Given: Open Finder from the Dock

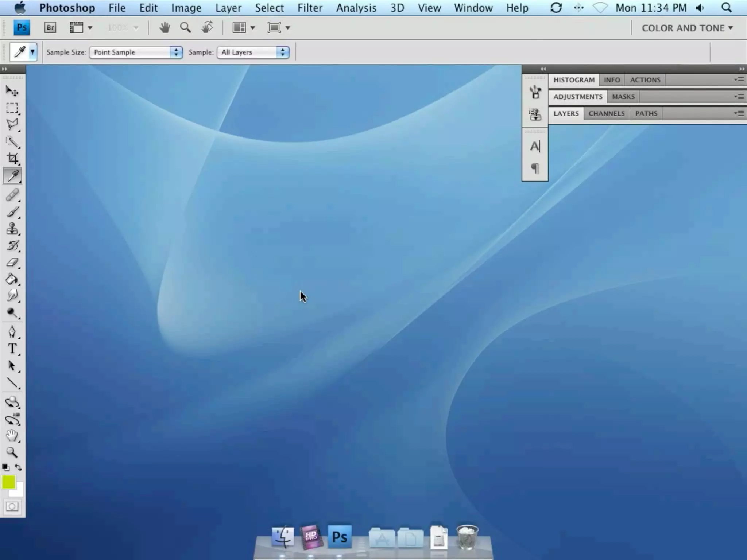Looking at the screenshot, I should 283,537.
